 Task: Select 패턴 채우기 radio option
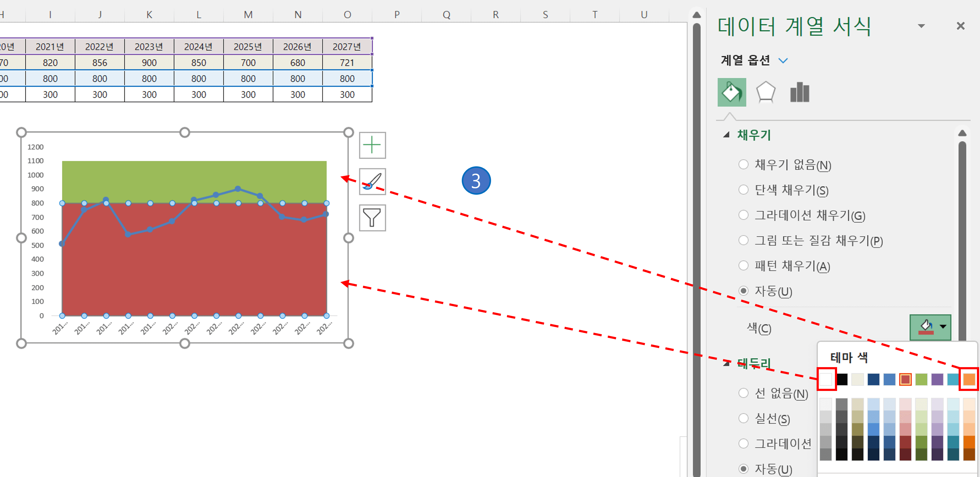(x=743, y=265)
